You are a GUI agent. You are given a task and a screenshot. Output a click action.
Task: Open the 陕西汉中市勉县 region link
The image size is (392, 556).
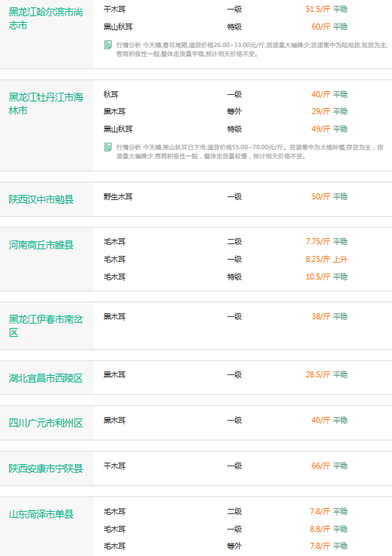[x=41, y=199]
